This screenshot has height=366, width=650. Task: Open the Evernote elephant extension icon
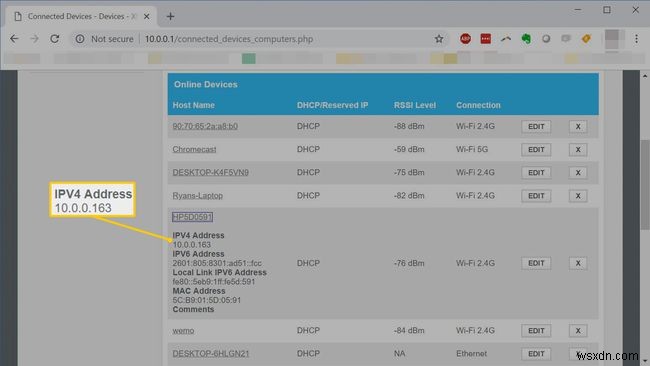point(526,39)
